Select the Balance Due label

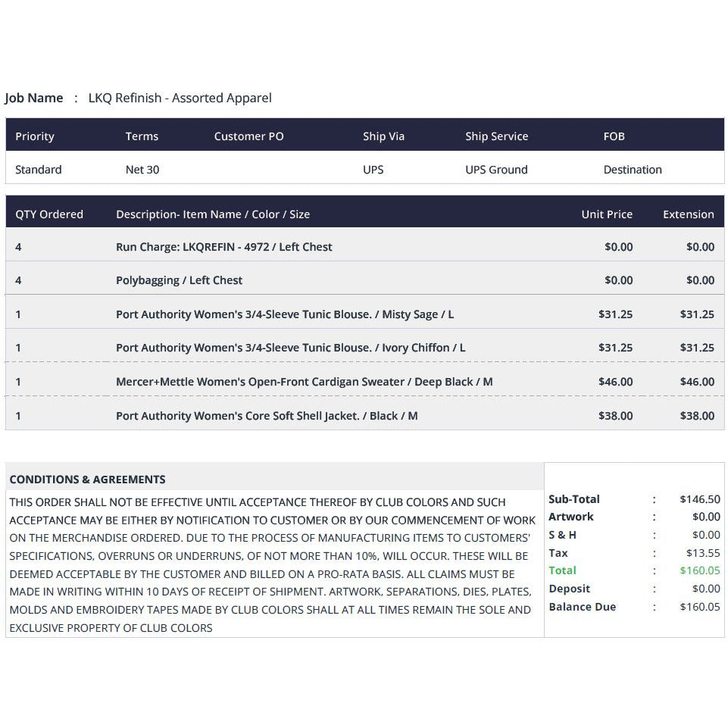583,606
